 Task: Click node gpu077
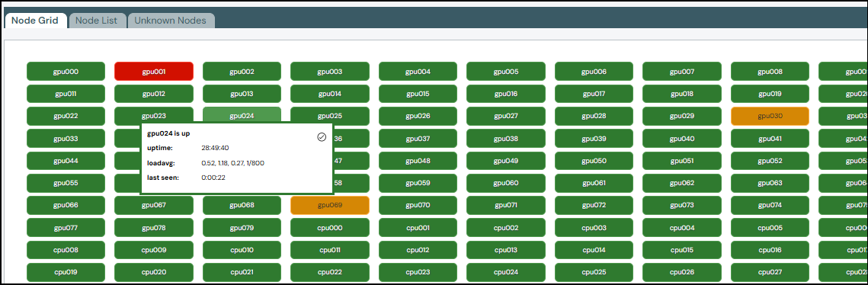coord(66,228)
